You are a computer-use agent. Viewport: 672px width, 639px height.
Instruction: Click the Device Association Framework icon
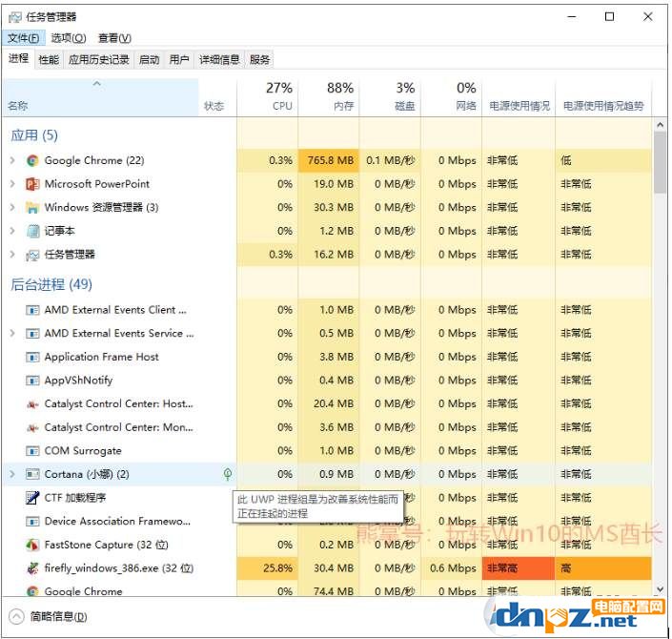[32, 522]
